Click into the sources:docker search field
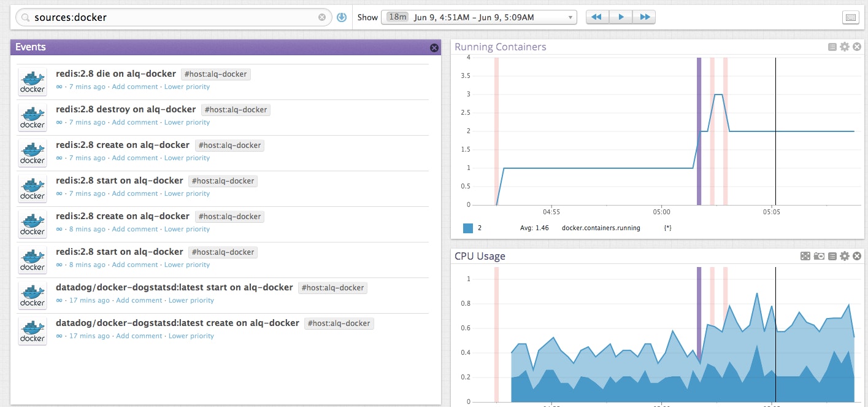Viewport: 868px width, 407px height. (172, 17)
